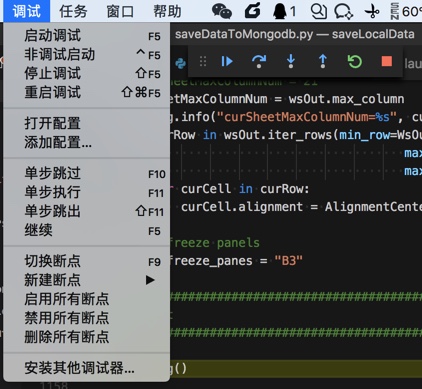Click the network speed percentage indicator
This screenshot has width=422, height=389.
[406, 11]
